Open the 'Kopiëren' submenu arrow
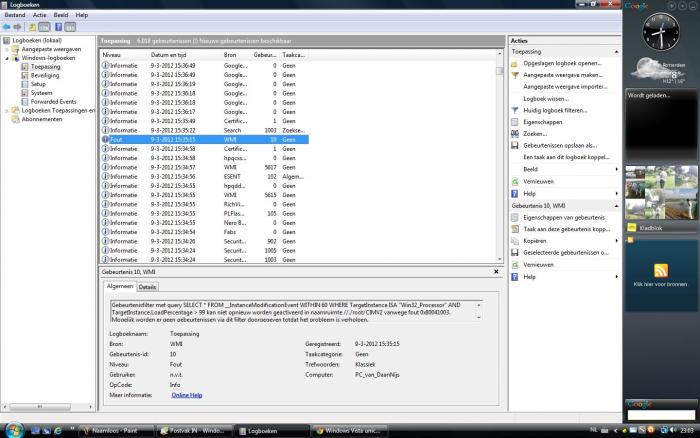The width and height of the screenshot is (700, 438). [616, 241]
